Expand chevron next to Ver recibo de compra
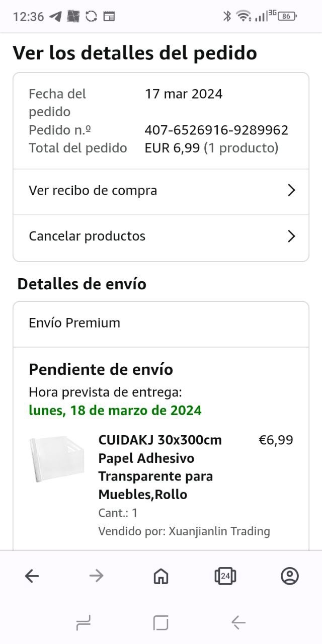Viewport: 322px width, 644px height. [x=291, y=190]
